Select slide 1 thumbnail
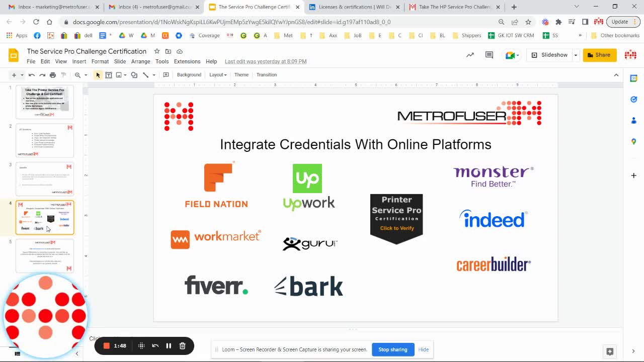This screenshot has height=362, width=644. 45,102
